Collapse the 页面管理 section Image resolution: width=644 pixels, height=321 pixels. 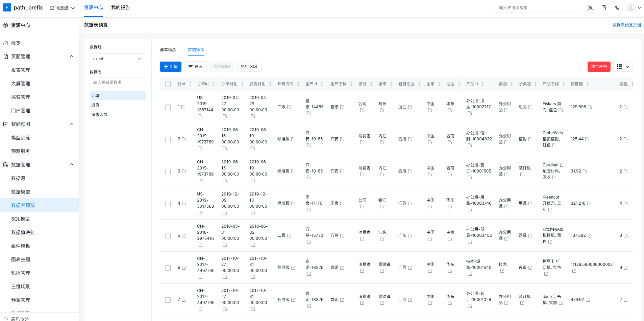pyautogui.click(x=72, y=56)
